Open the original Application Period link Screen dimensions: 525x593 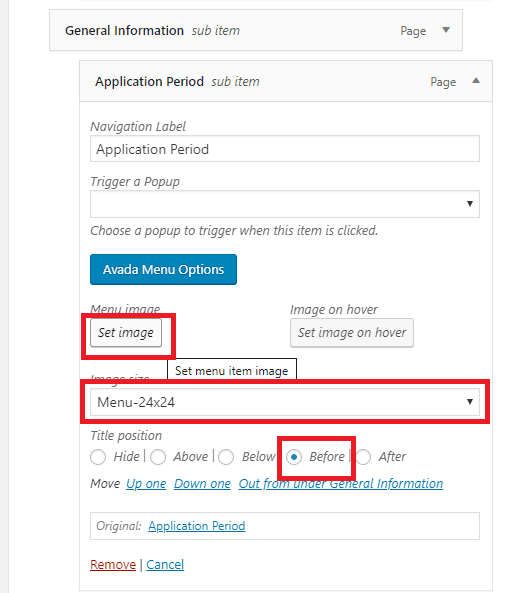tap(197, 526)
